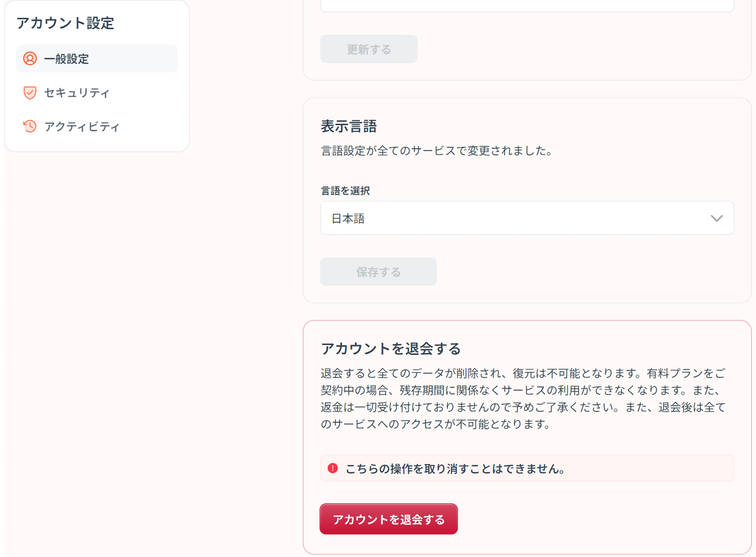Click the アクティビティ history clock icon

(x=30, y=126)
